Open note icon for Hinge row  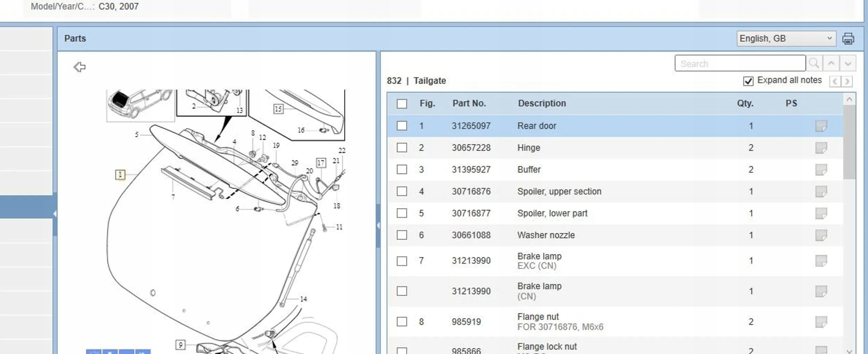click(x=821, y=148)
